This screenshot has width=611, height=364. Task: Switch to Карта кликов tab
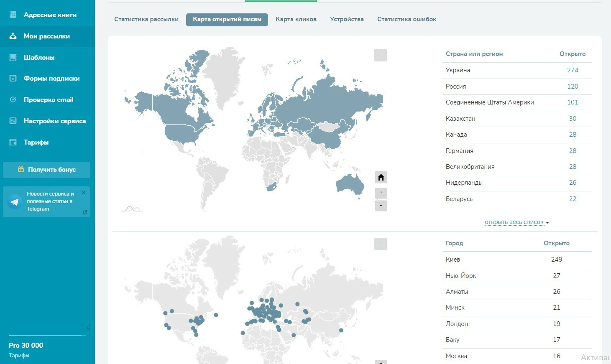(x=296, y=19)
